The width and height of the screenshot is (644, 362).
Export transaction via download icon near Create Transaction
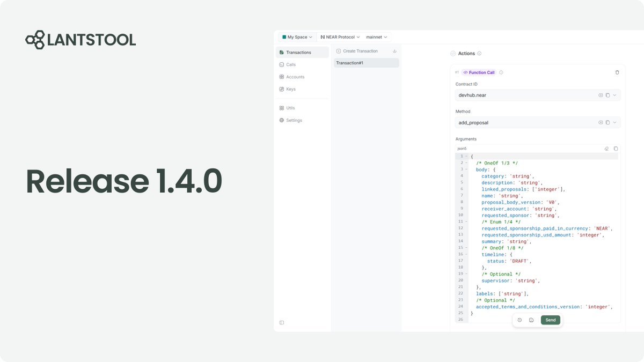coord(394,50)
